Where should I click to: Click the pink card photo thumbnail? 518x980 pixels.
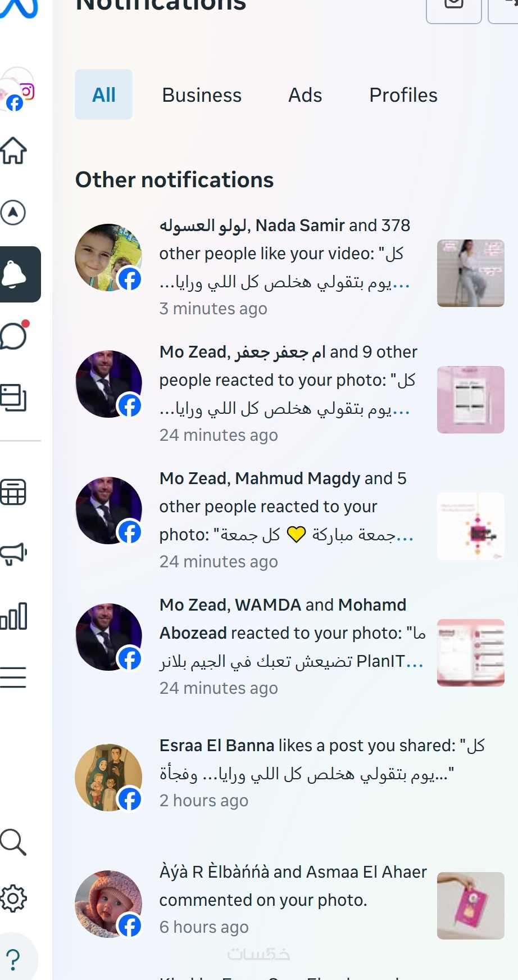click(471, 906)
